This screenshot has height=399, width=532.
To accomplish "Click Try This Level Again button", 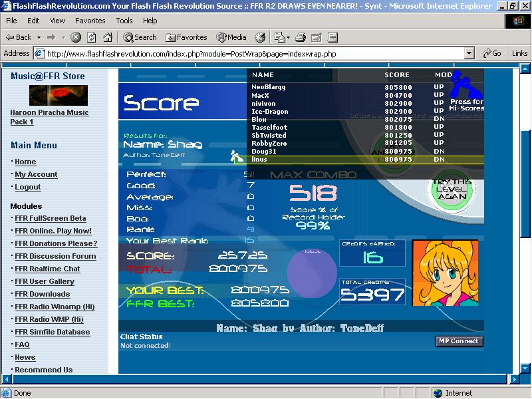I will click(x=452, y=190).
